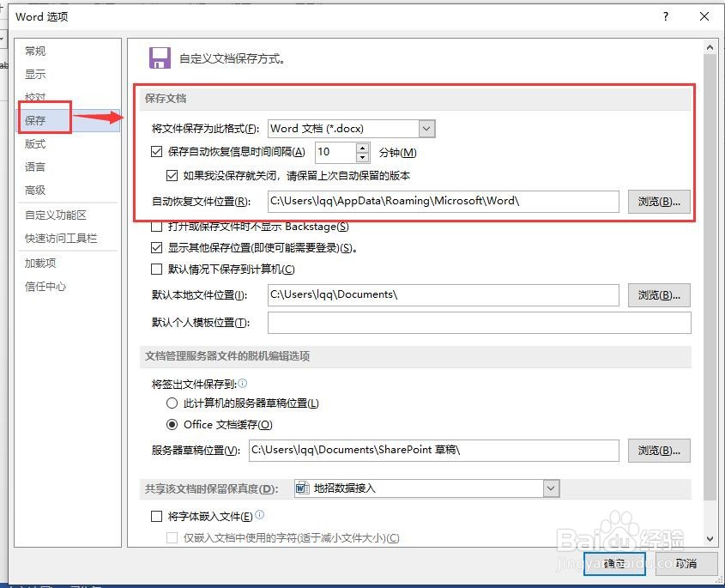Click the 自动恢复文件位置 path field

click(443, 201)
